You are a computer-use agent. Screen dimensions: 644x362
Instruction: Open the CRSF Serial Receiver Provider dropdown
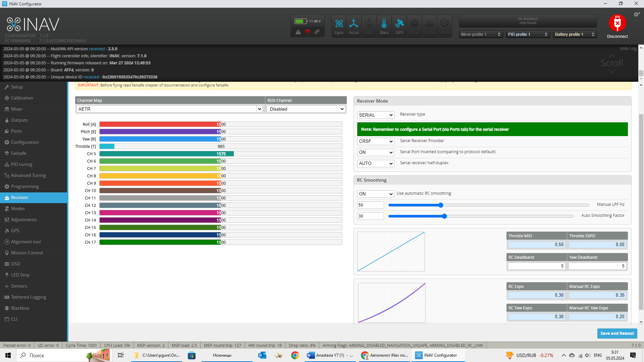375,141
